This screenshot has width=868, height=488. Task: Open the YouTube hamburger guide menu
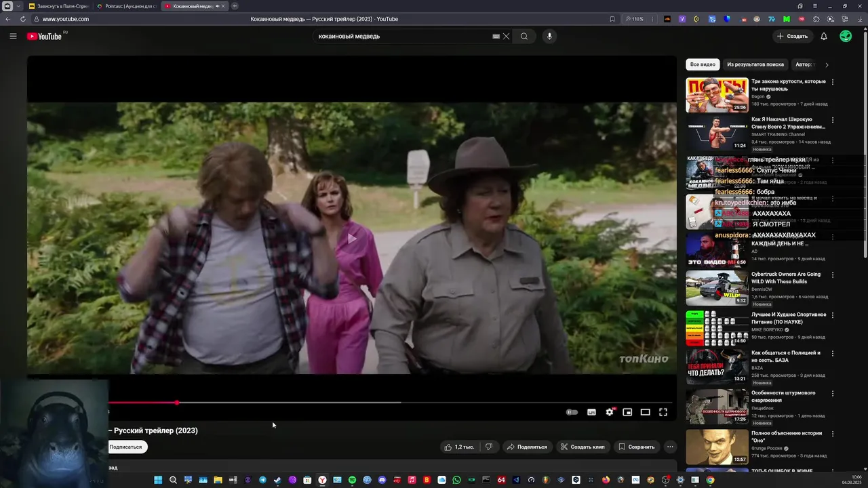pyautogui.click(x=13, y=36)
